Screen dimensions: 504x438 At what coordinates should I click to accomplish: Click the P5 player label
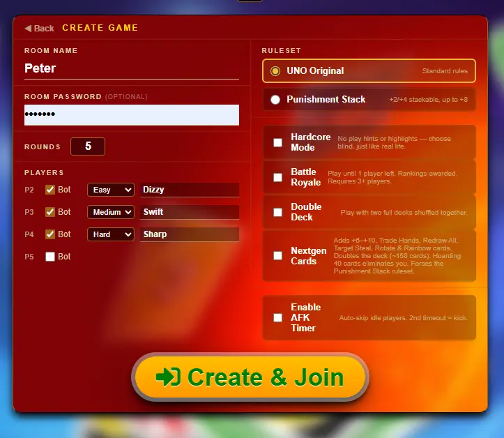(x=29, y=257)
